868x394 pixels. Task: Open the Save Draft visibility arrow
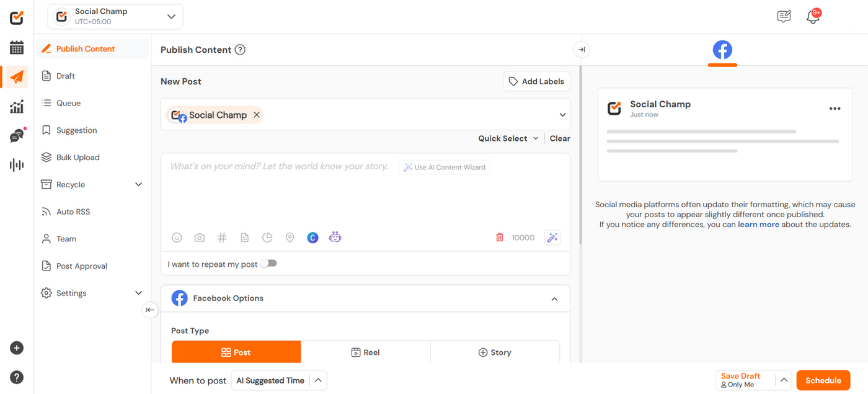(784, 380)
